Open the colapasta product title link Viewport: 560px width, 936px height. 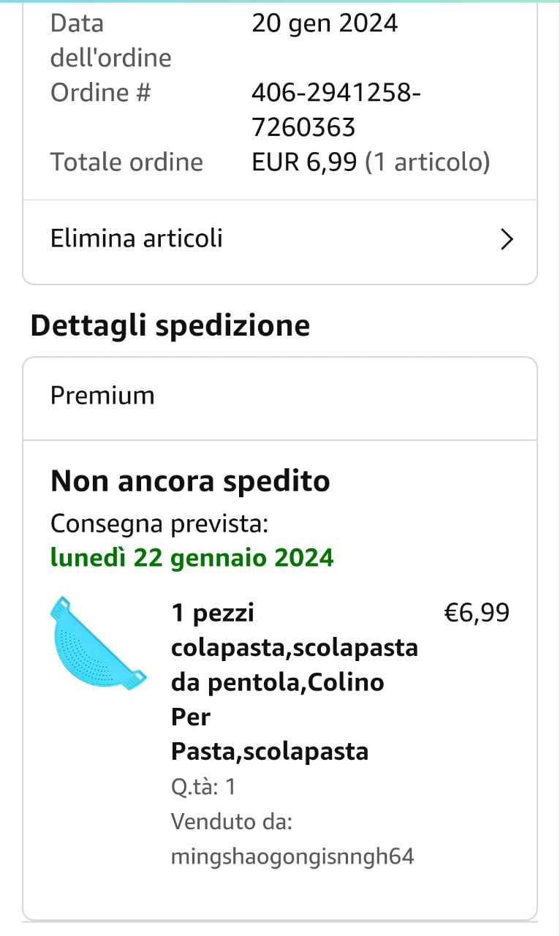coord(294,682)
